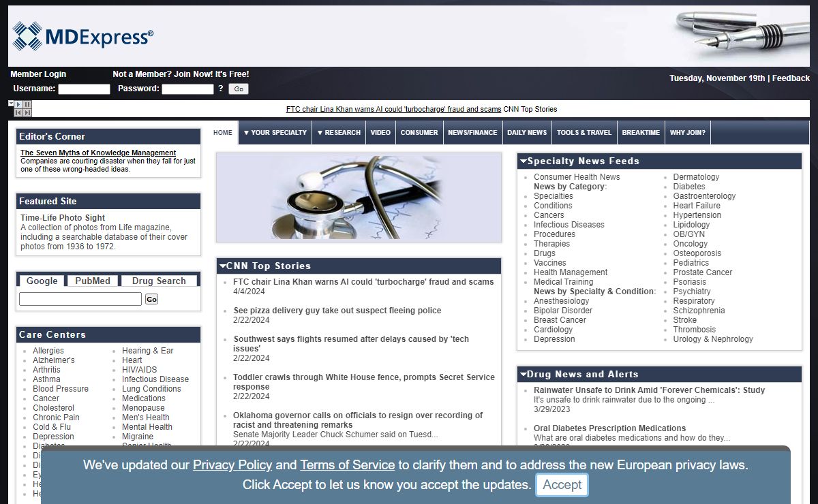Pause the news ticker
The height and width of the screenshot is (504, 818).
[x=27, y=104]
